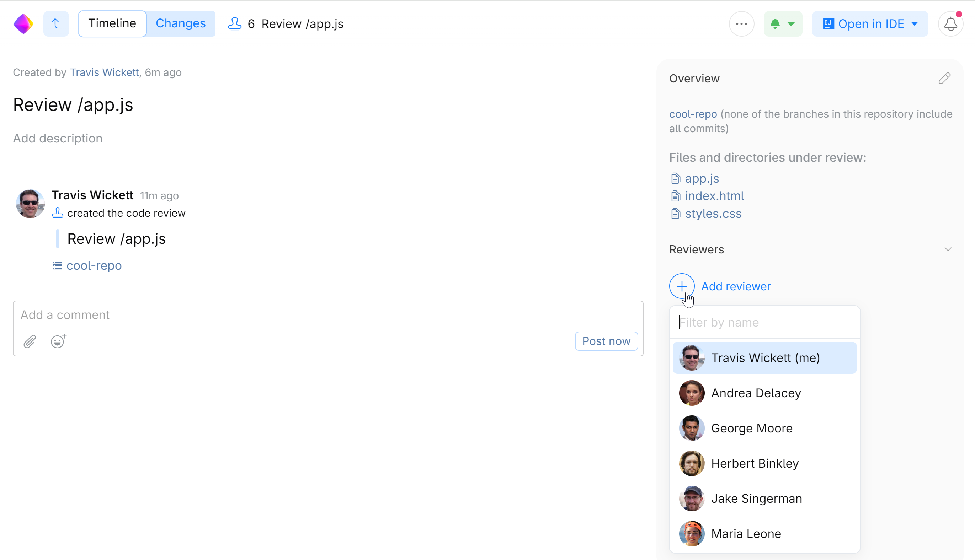The width and height of the screenshot is (975, 560).
Task: Open notifications via the bell icon
Action: (x=950, y=23)
